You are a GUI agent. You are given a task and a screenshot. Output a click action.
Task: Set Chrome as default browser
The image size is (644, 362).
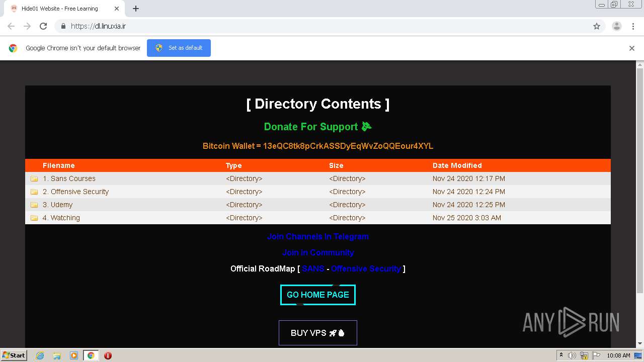click(x=179, y=48)
